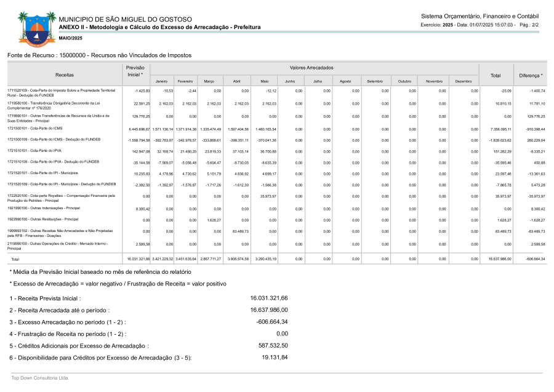
Task: Click the 'Valores Arrecadados' header
Action: pos(311,67)
